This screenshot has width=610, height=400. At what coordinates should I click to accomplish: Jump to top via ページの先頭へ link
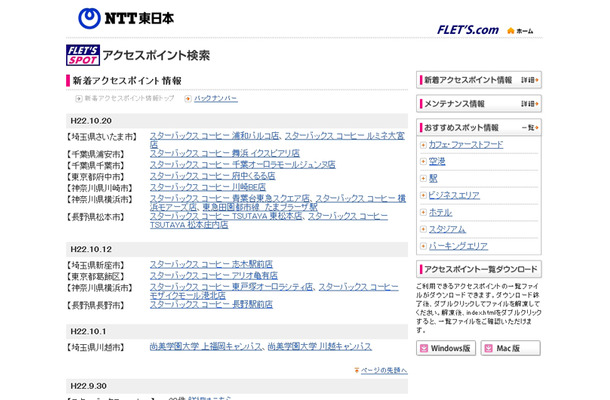point(384,370)
